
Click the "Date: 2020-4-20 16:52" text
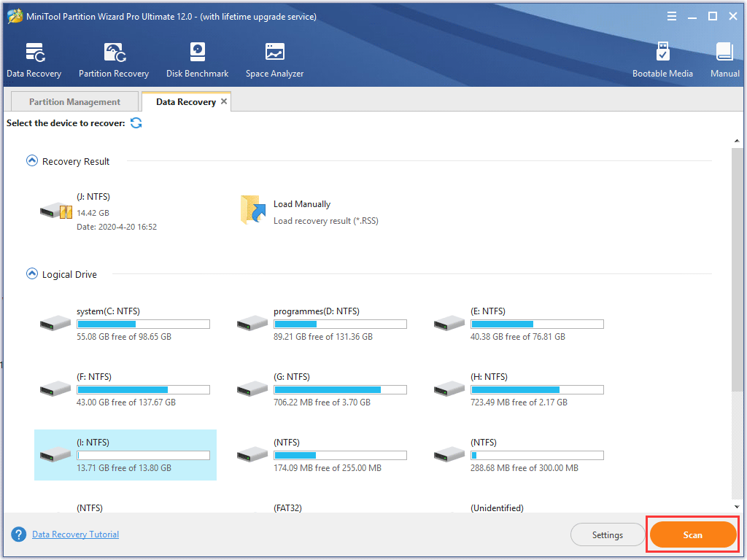[117, 227]
